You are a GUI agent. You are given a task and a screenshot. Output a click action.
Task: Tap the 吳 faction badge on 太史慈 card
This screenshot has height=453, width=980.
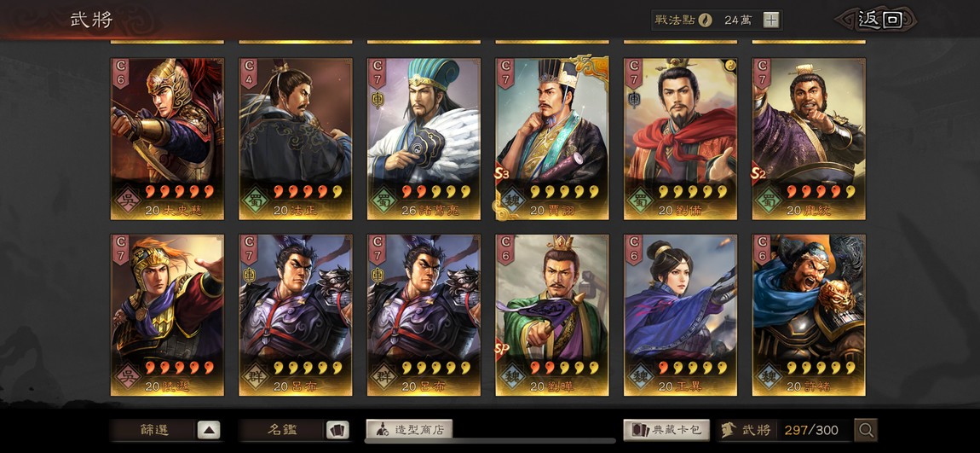(128, 200)
